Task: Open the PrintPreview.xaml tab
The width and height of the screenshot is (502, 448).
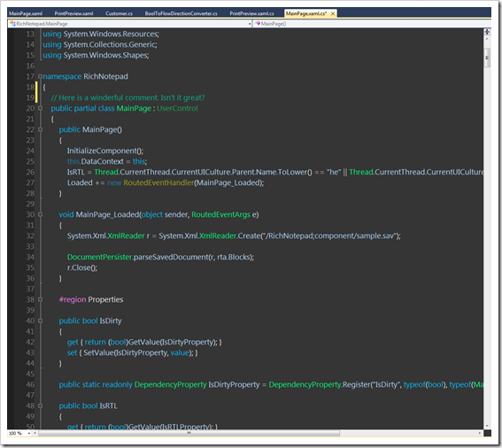Action: (x=73, y=13)
